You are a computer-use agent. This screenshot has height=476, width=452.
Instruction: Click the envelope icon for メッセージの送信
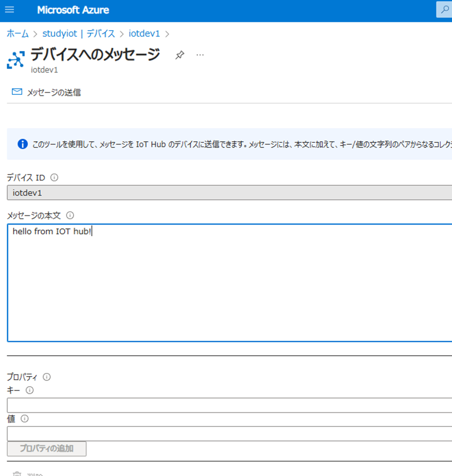click(x=17, y=92)
